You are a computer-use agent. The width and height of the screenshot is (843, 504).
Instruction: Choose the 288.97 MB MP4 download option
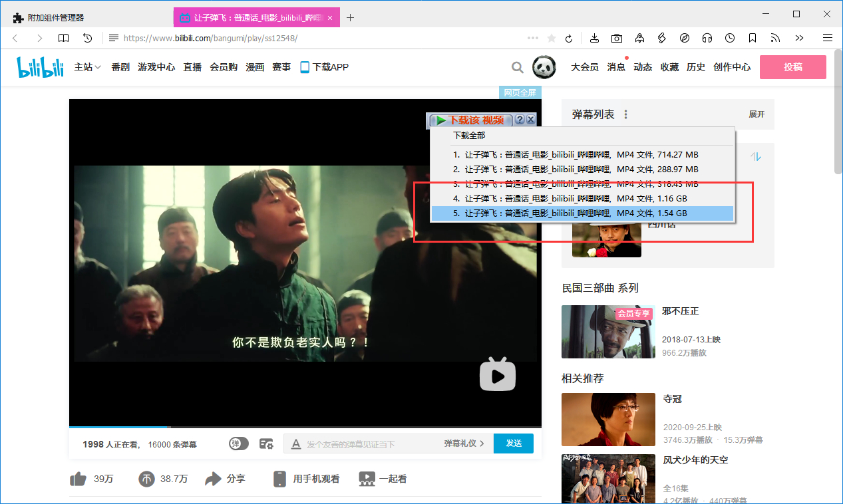pos(582,169)
